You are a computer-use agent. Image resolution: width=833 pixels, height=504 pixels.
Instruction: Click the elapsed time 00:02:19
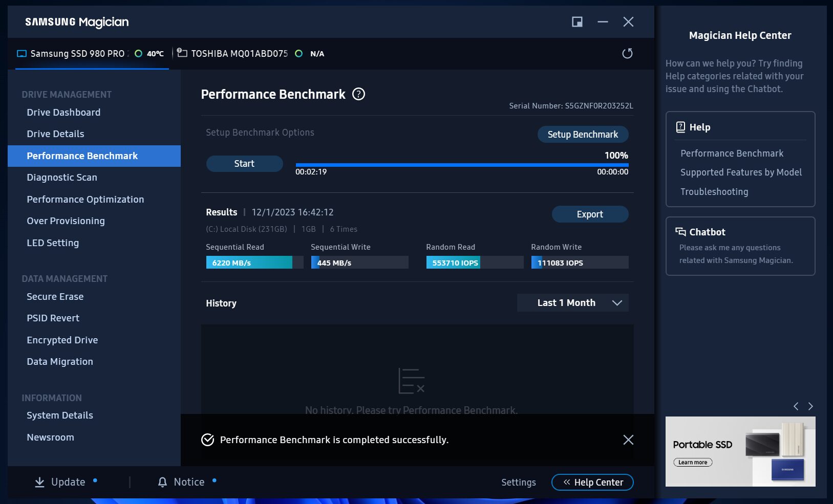tap(311, 172)
